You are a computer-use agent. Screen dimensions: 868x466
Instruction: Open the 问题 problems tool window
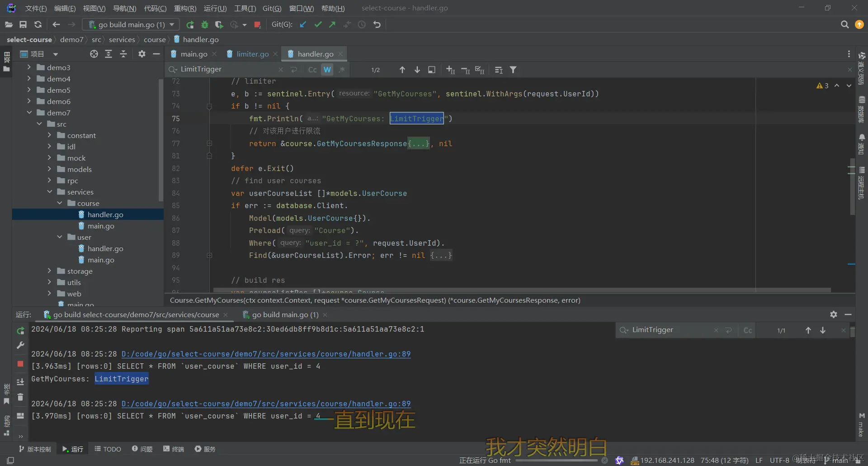pyautogui.click(x=142, y=449)
